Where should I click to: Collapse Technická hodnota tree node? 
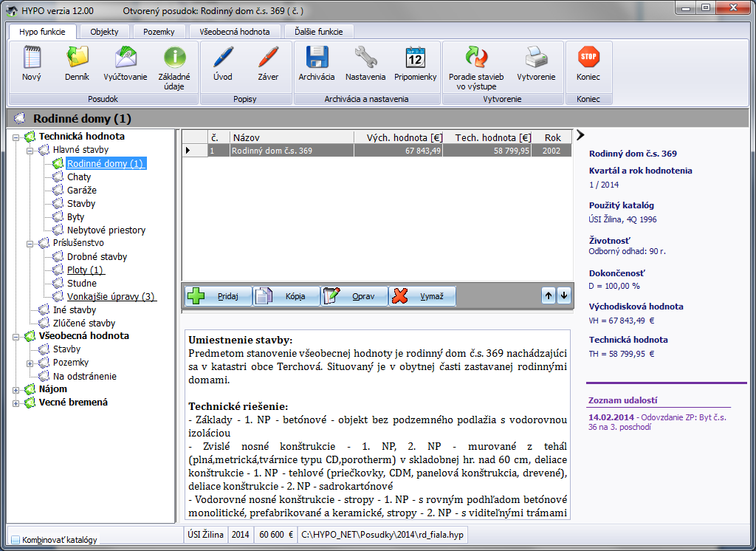point(16,137)
